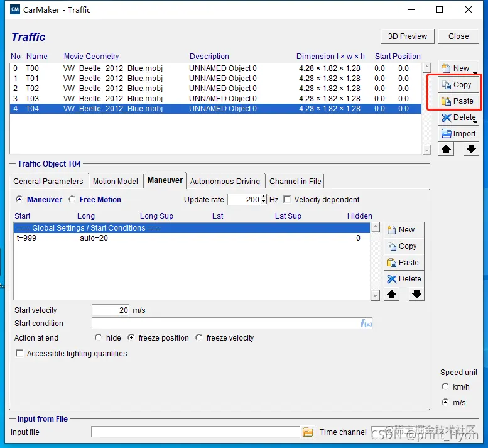Viewport: 488px width, 448px height.
Task: Browse for input file with folder icon
Action: 308,432
